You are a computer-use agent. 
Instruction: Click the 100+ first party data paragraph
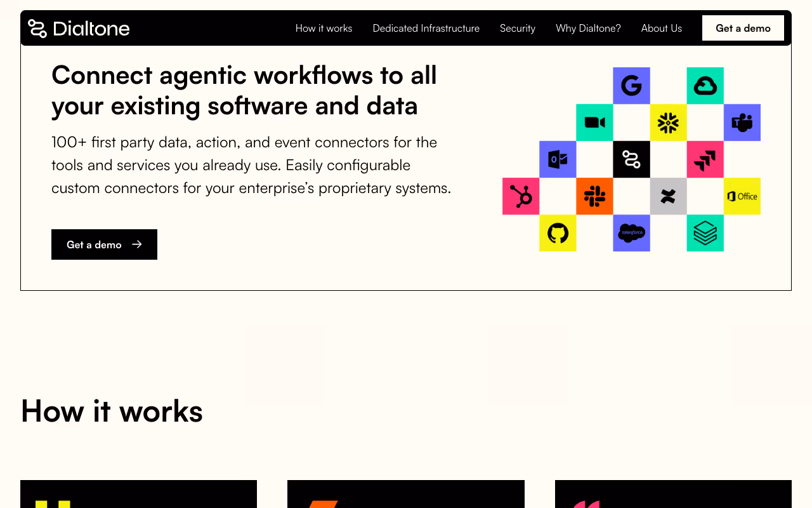pos(251,165)
